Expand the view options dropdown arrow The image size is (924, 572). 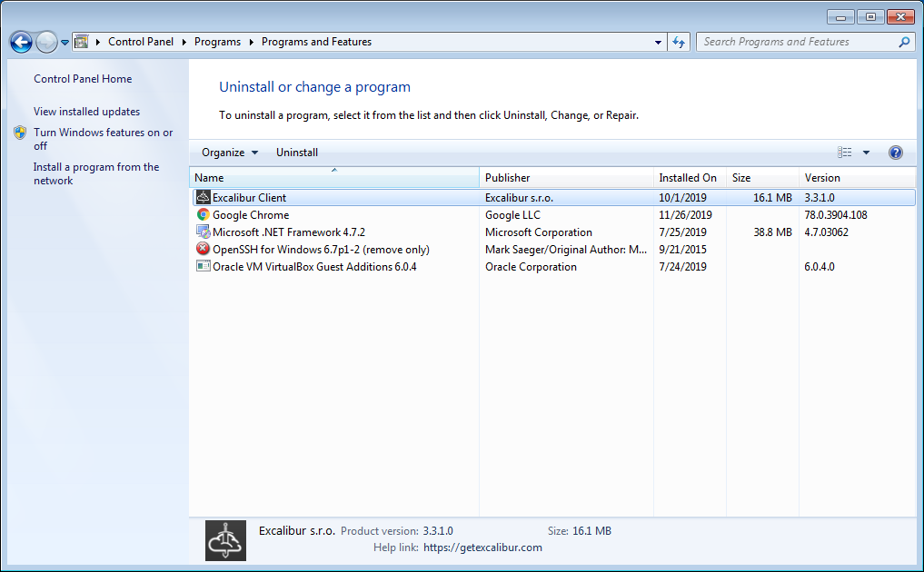(x=866, y=153)
